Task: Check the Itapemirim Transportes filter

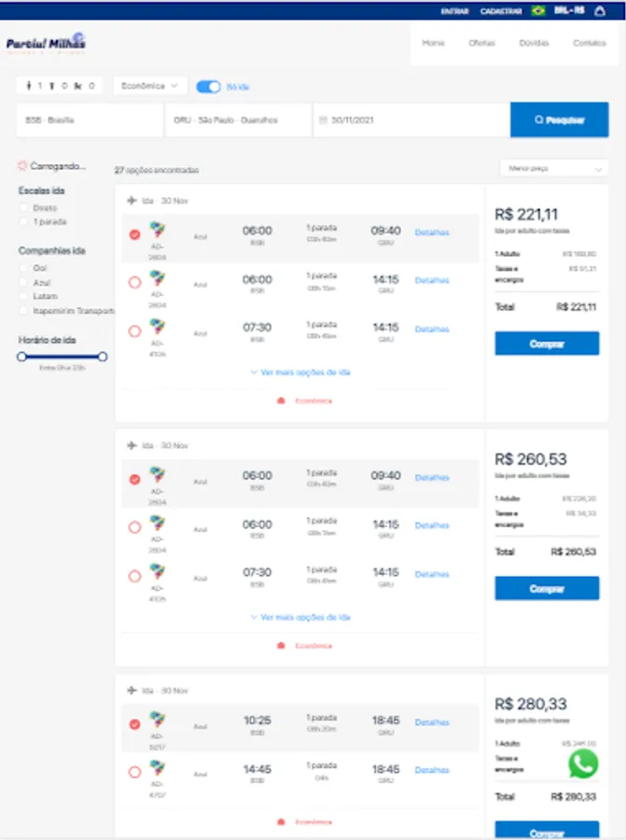Action: [x=23, y=310]
